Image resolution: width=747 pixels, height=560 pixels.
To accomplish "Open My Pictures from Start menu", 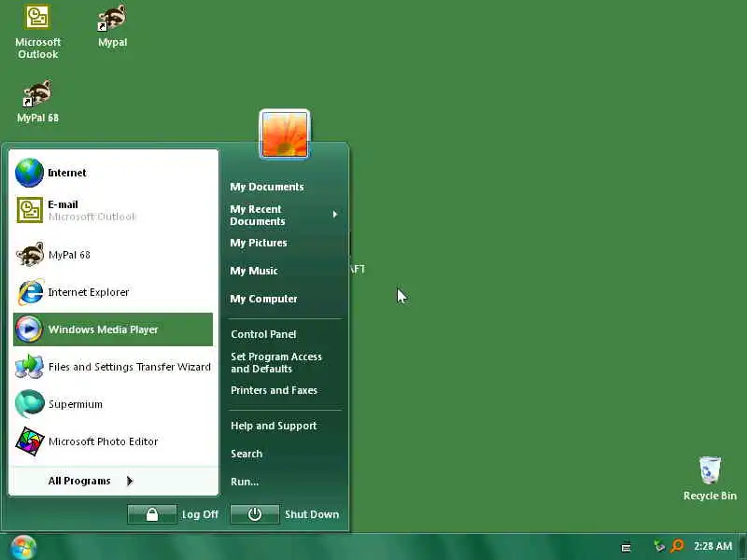I will (x=259, y=243).
